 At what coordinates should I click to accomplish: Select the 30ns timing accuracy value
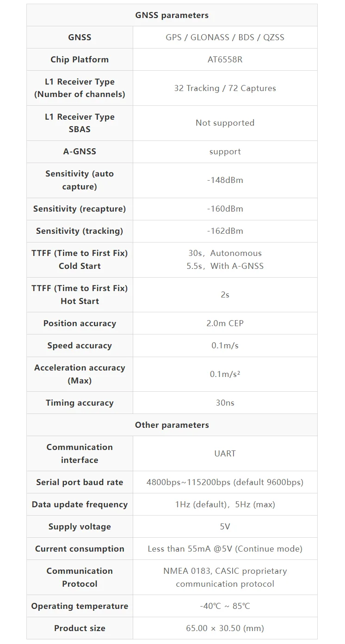click(x=225, y=403)
